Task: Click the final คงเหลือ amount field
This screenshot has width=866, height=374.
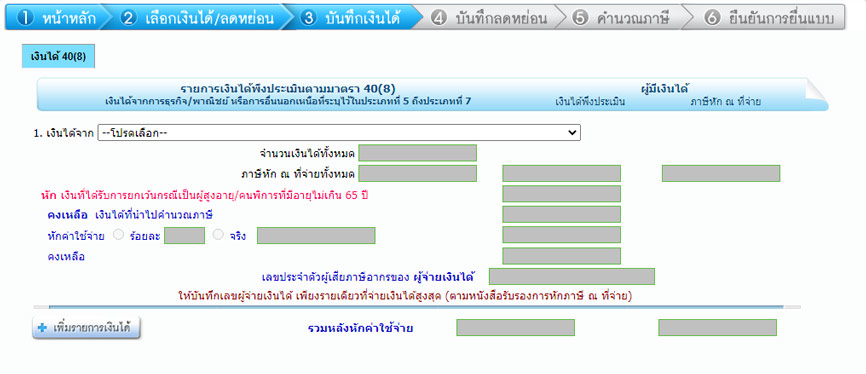Action: point(562,256)
